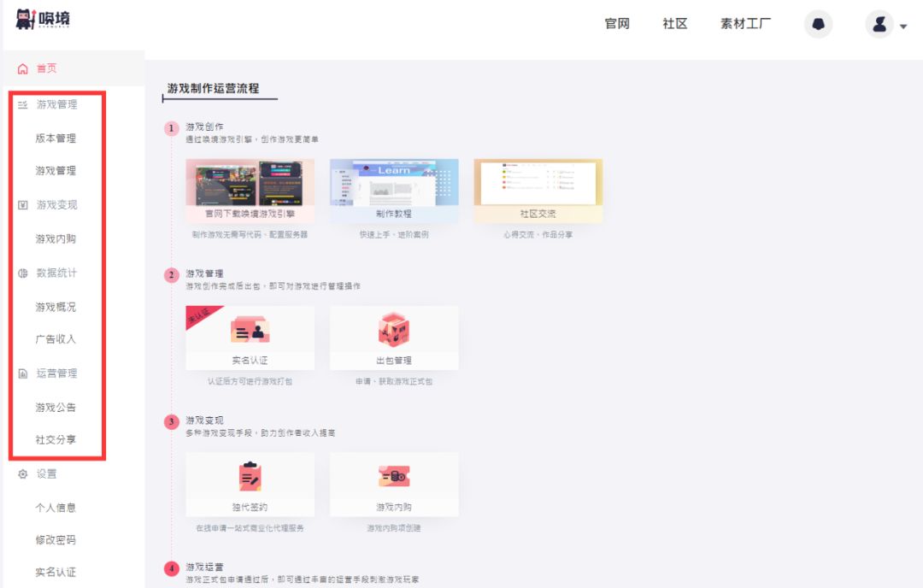This screenshot has height=588, width=923.
Task: Open the 制作教程 tutorial card
Action: 394,188
